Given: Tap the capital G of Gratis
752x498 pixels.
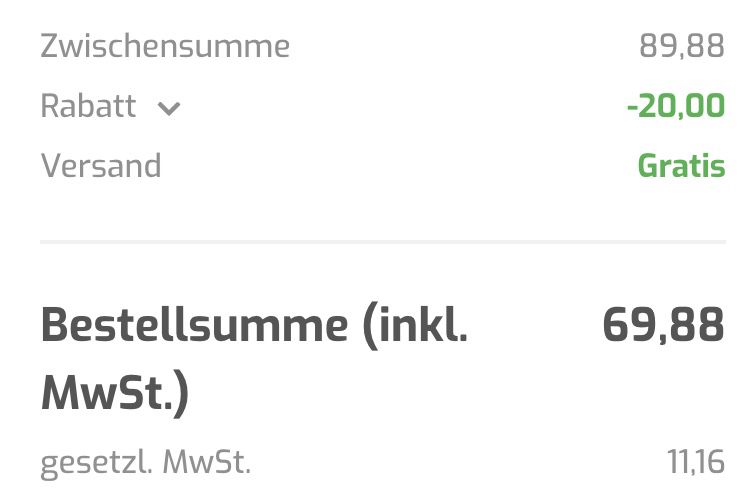Looking at the screenshot, I should pos(648,166).
